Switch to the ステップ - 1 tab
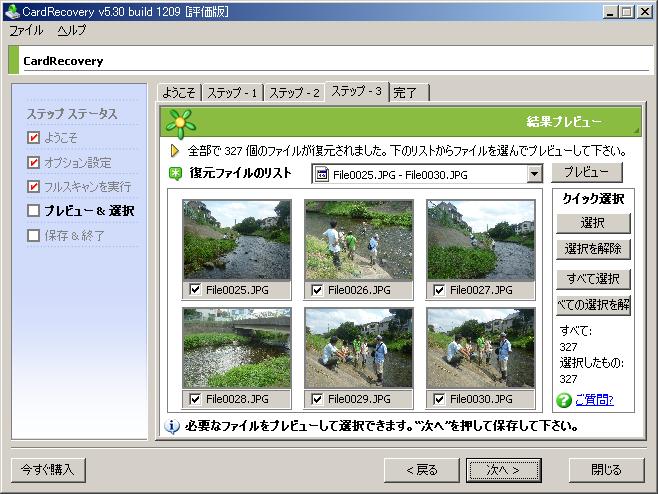Image resolution: width=658 pixels, height=494 pixels. (232, 92)
